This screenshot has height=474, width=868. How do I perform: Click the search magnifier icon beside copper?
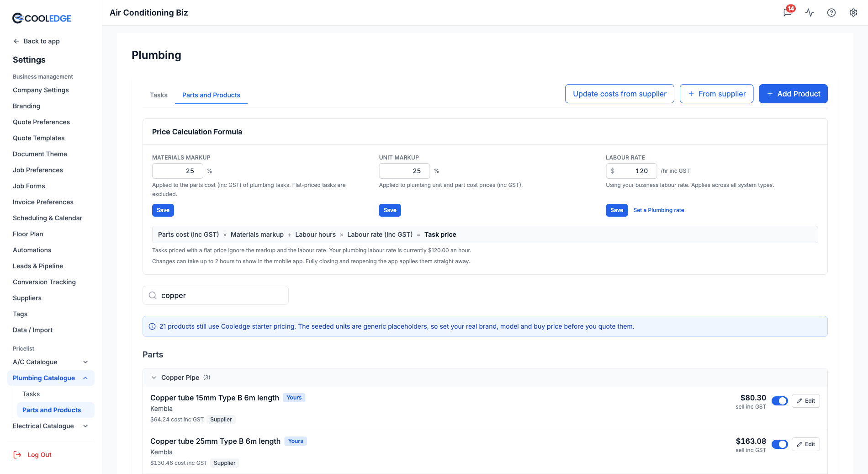coord(153,295)
